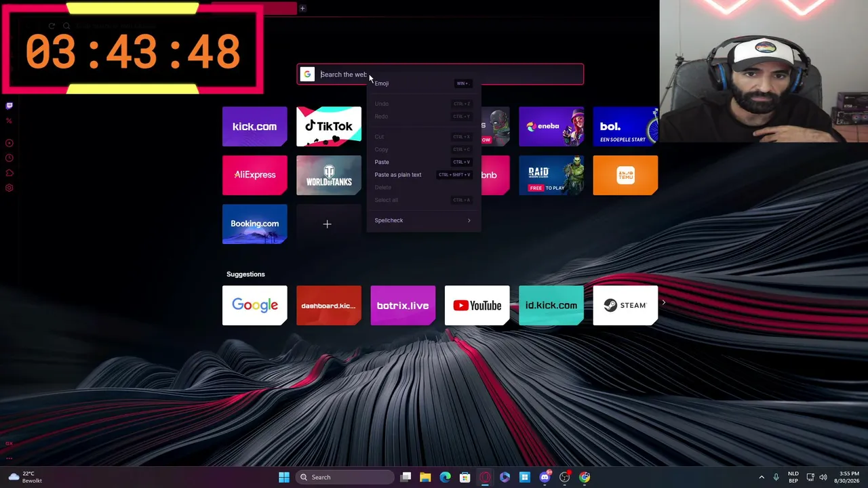Viewport: 868px width, 488px height.
Task: Expand the Spellcheck submenu
Action: point(422,220)
